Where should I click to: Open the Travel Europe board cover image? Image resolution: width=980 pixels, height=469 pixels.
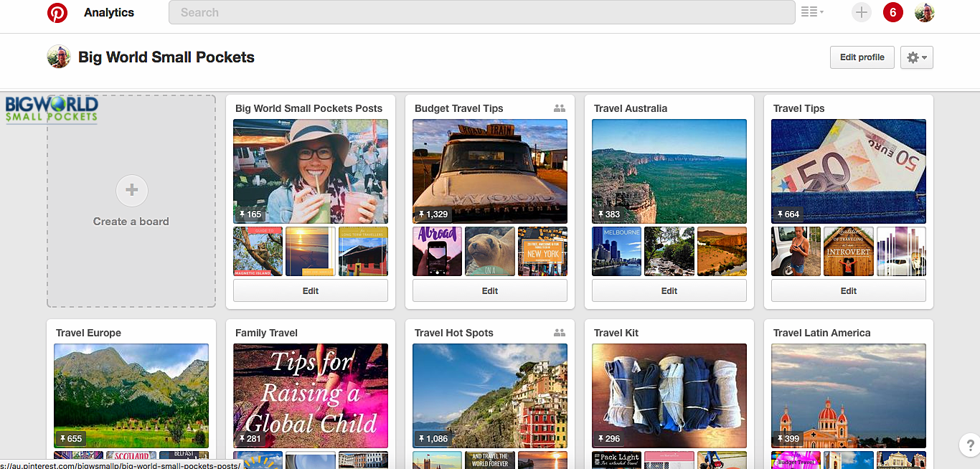click(131, 395)
